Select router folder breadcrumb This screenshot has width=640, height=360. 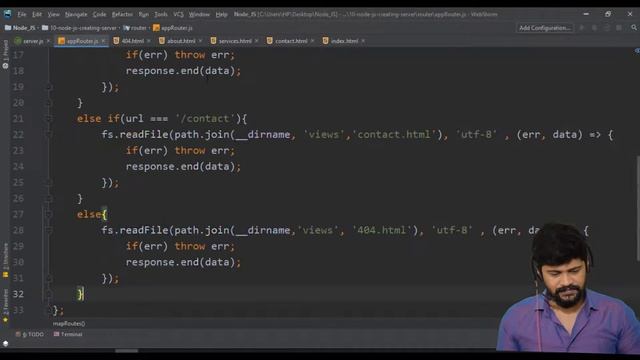point(135,28)
